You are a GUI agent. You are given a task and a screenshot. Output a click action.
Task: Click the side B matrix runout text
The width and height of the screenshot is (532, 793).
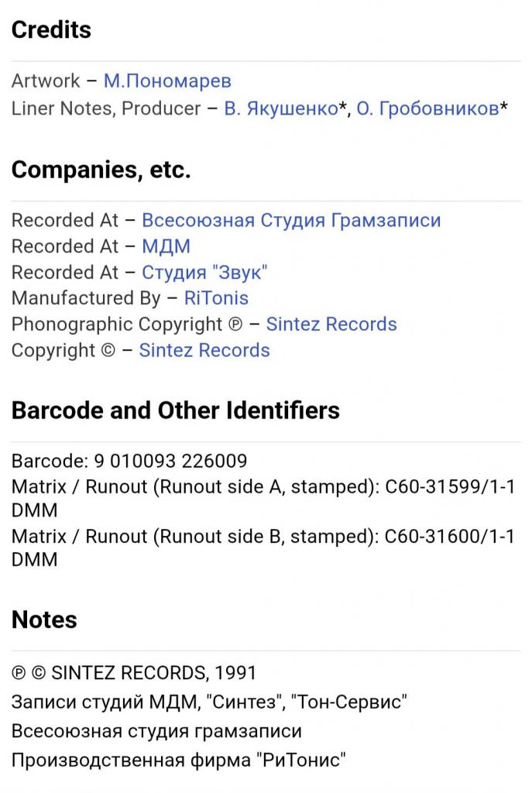point(263,537)
